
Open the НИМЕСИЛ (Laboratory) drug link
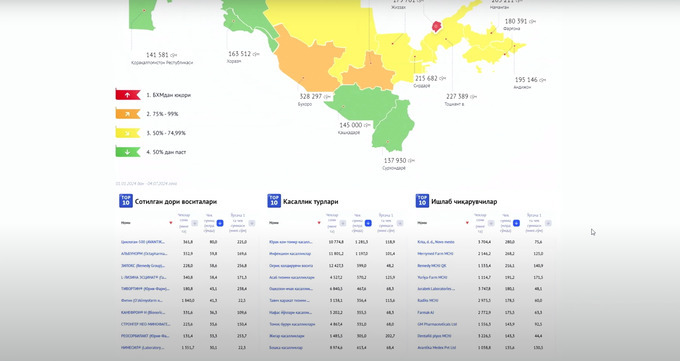[143, 348]
